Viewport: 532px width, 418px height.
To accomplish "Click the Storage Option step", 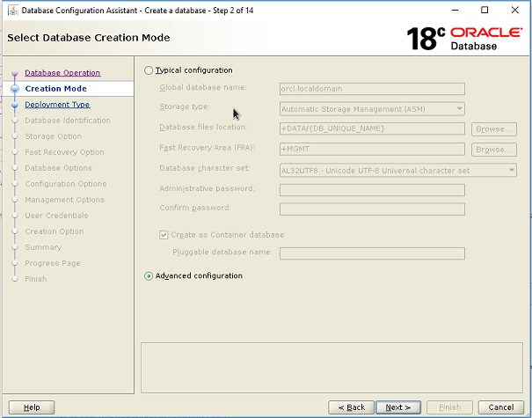I will [x=54, y=136].
